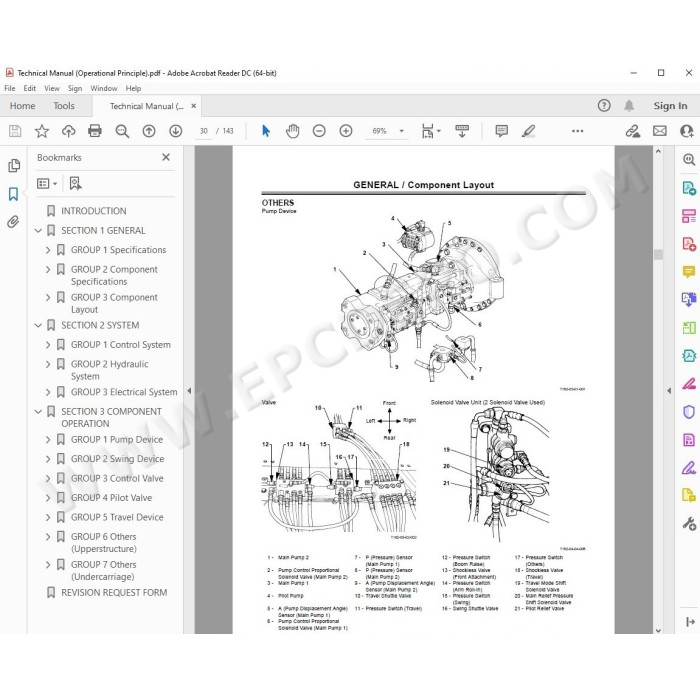The width and height of the screenshot is (700, 700).
Task: Expand GROUP 1 Control System
Action: click(48, 344)
